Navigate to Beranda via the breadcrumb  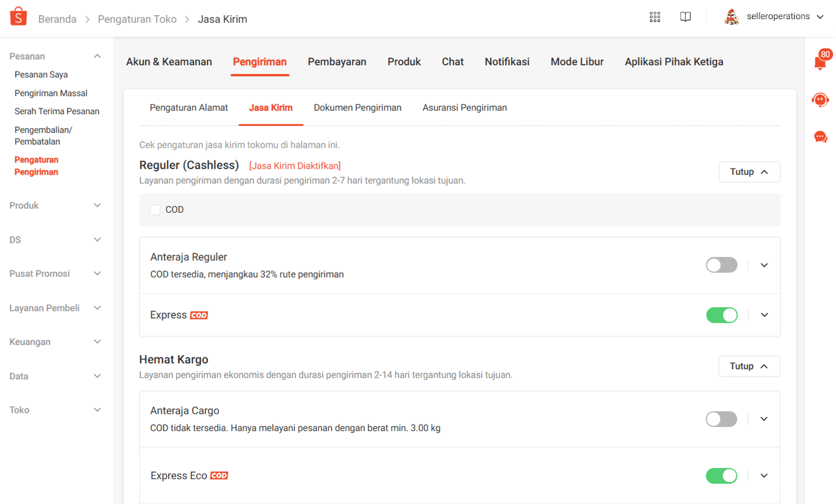[x=57, y=19]
